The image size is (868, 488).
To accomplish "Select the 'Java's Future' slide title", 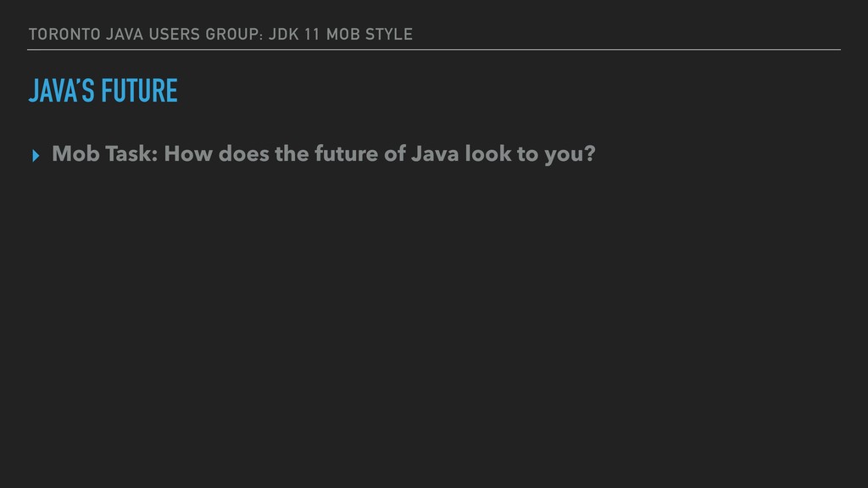I will pyautogui.click(x=103, y=91).
